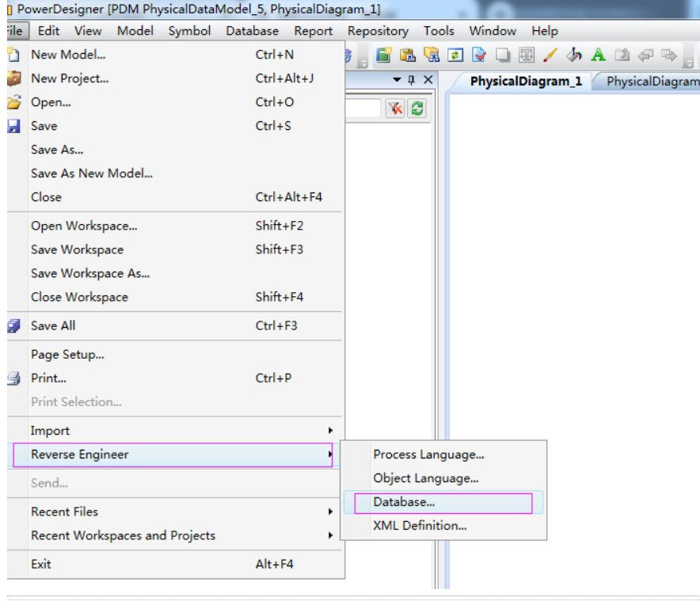Click the check model document icon
Screen dimensions: 700x601
pos(479,55)
